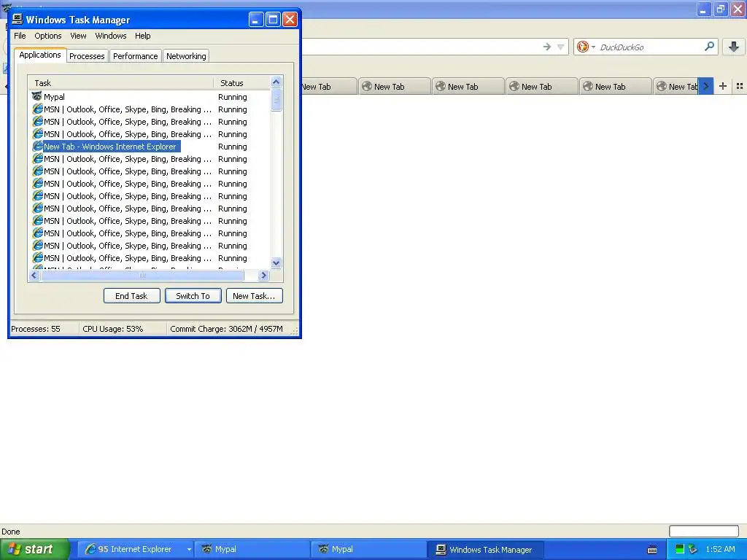Switch to the Processes tab

87,56
